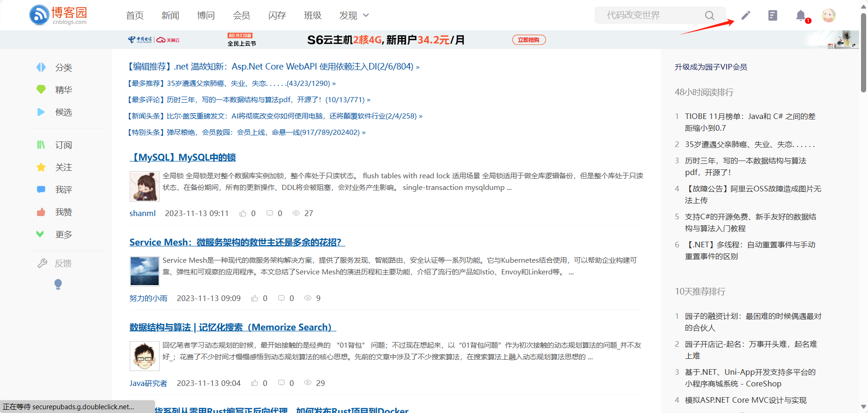Click the lightbulb icon in left sidebar
The height and width of the screenshot is (413, 868).
pyautogui.click(x=58, y=284)
